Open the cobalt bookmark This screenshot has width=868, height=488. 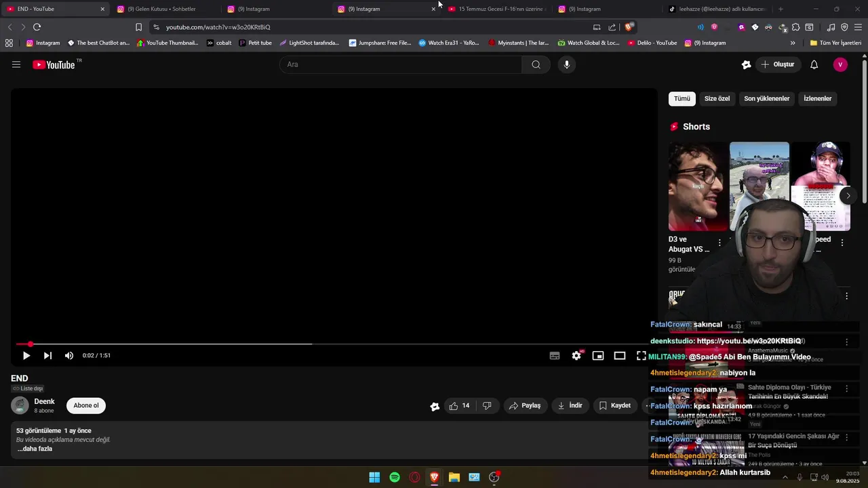(x=219, y=43)
